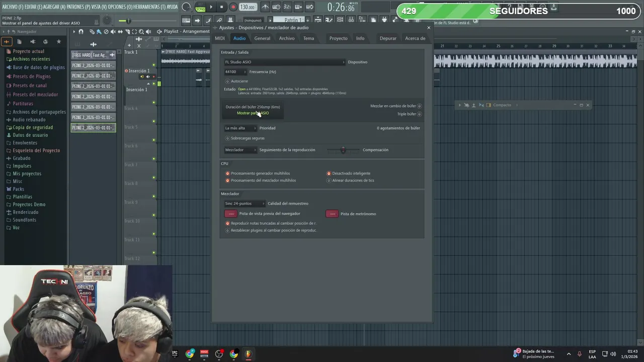
Task: Expand the system tray hidden icons chevron
Action: tap(569, 354)
